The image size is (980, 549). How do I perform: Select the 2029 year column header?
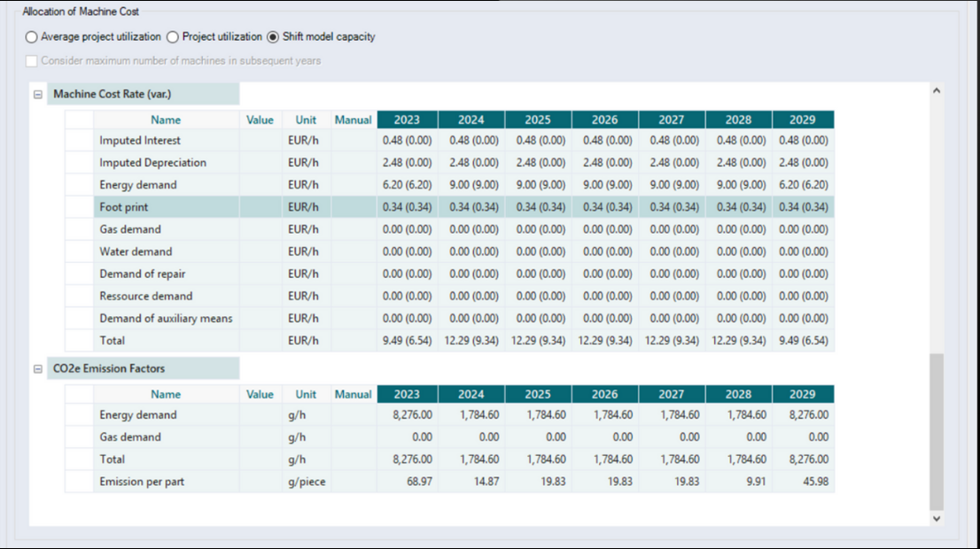(802, 119)
